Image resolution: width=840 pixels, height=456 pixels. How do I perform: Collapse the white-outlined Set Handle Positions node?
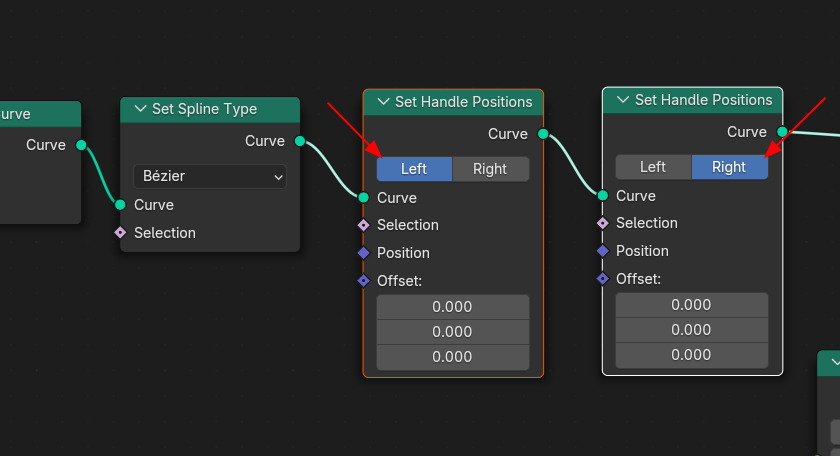(622, 100)
